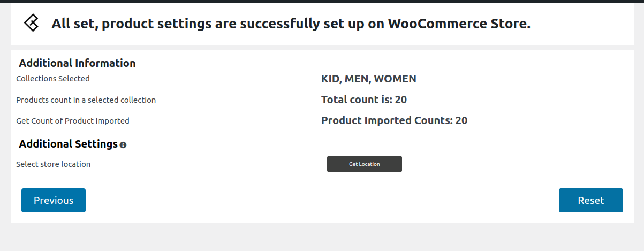Click 'Product Imported Counts: 20' text
Viewport: 644px width, 251px height.
[x=394, y=120]
